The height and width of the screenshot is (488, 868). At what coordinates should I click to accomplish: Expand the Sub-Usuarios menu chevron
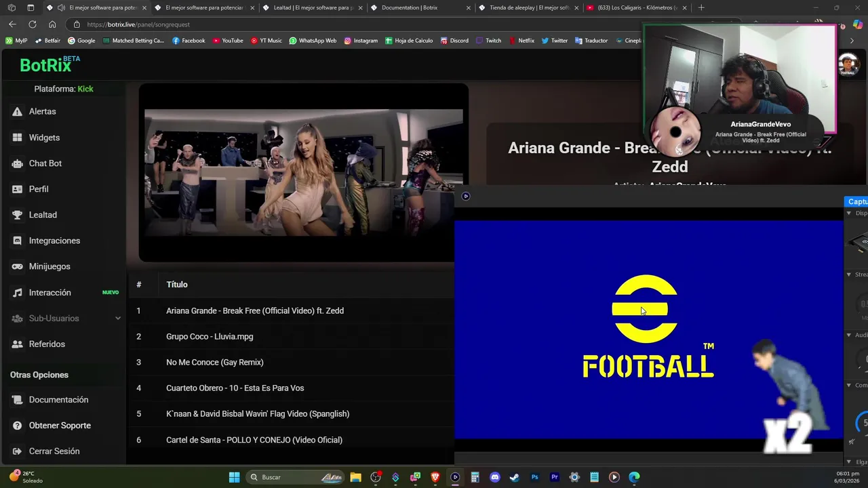pos(117,319)
